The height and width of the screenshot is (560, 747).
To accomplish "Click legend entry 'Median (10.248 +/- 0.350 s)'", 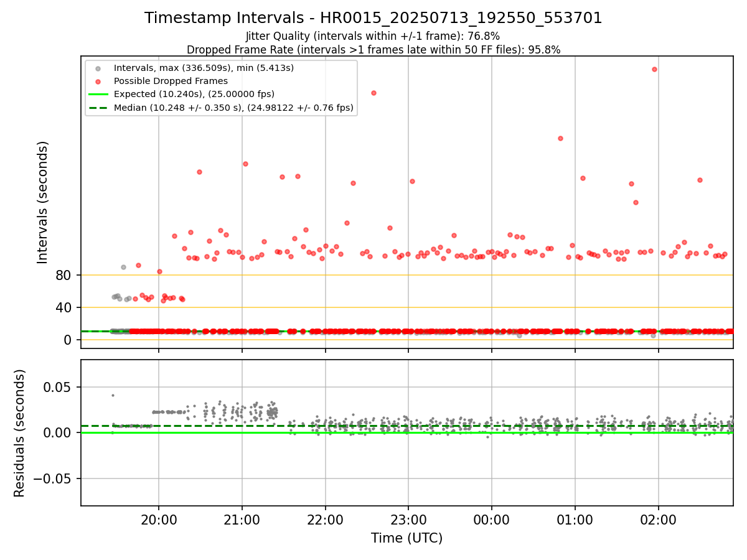I will [233, 108].
